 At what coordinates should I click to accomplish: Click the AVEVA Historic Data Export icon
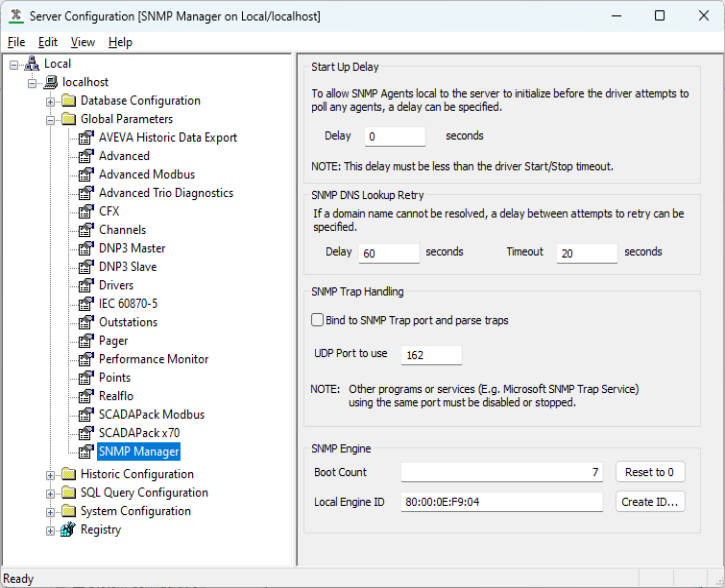(x=87, y=138)
